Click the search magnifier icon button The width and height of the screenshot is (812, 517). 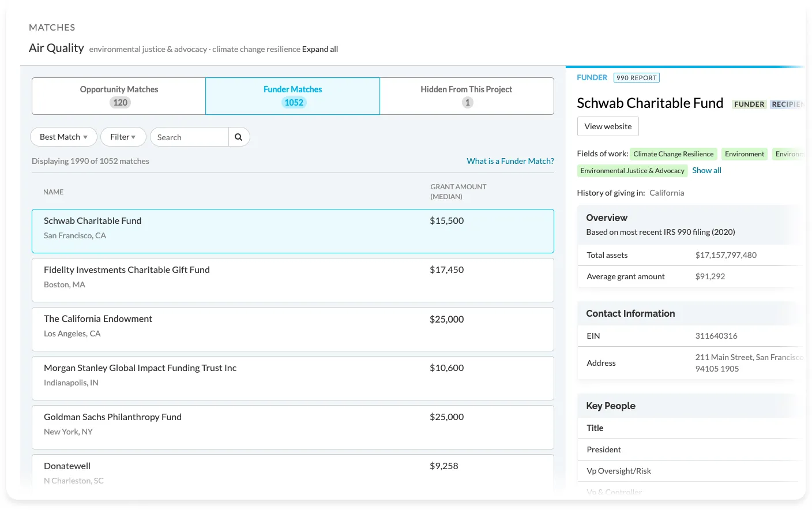point(239,137)
